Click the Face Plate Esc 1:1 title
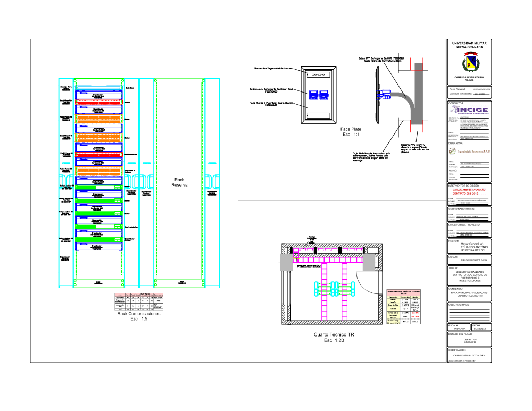Viewport: 532px width, 411px height. click(351, 131)
